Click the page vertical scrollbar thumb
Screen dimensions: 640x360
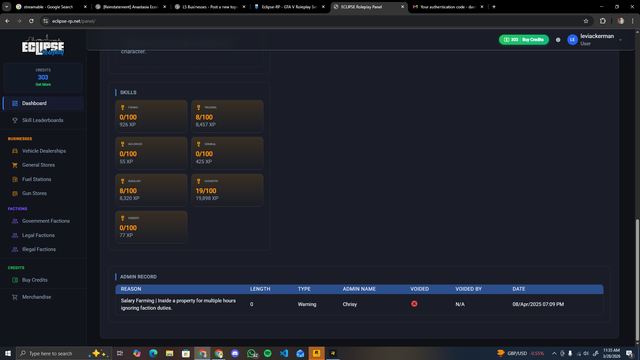pos(638,281)
